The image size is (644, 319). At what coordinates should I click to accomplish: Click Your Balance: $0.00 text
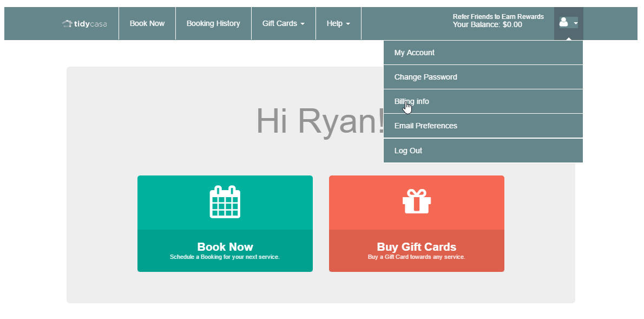488,25
